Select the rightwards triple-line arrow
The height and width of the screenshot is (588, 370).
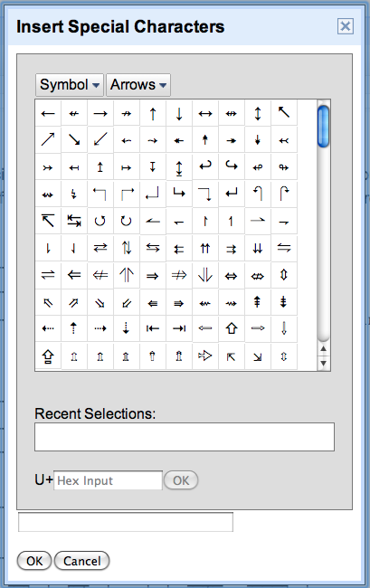[x=179, y=303]
